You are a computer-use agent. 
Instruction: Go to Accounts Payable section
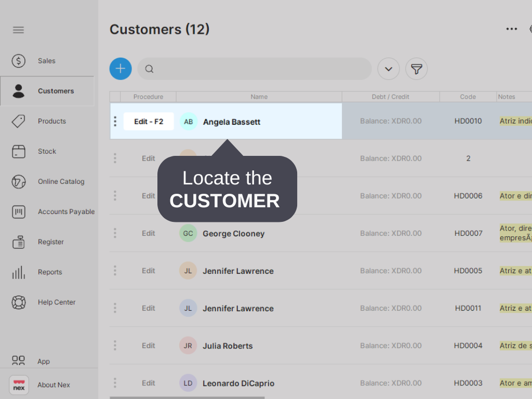tap(66, 212)
